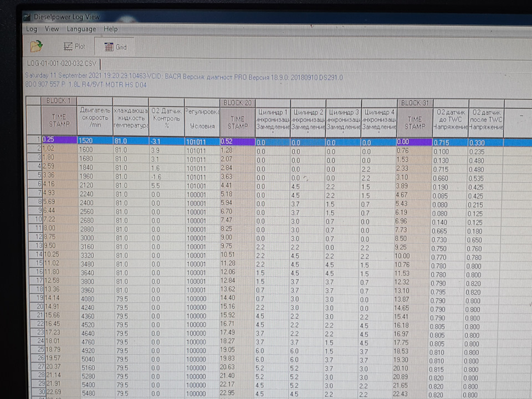
Task: Open the Language menu
Action: (81, 29)
